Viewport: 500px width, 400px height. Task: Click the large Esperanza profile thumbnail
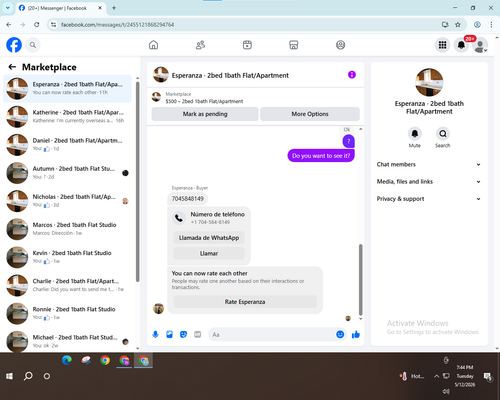[429, 82]
